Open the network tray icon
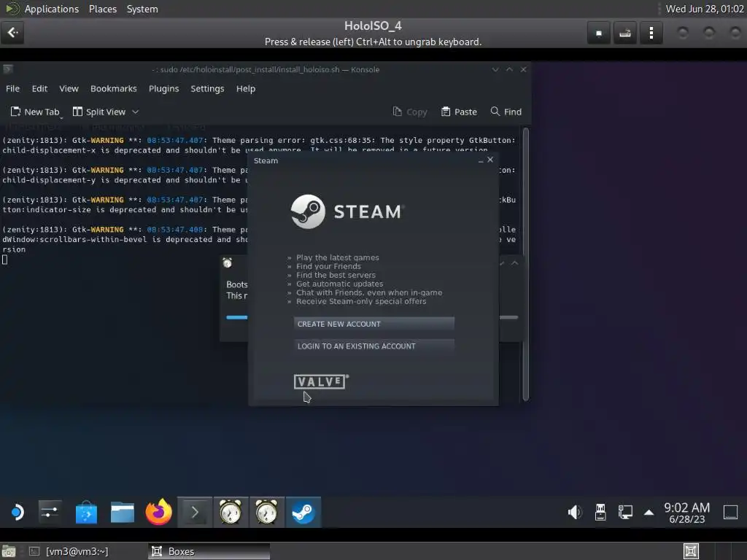The image size is (747, 560). point(625,513)
